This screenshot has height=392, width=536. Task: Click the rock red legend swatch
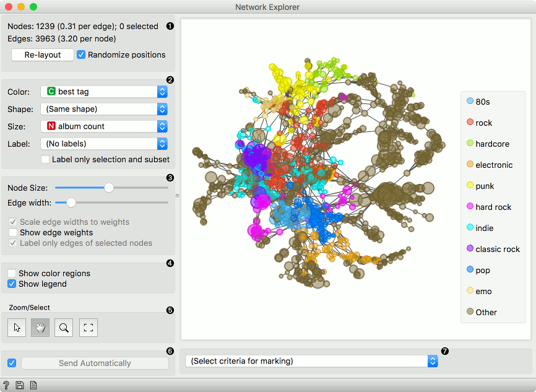pyautogui.click(x=470, y=122)
